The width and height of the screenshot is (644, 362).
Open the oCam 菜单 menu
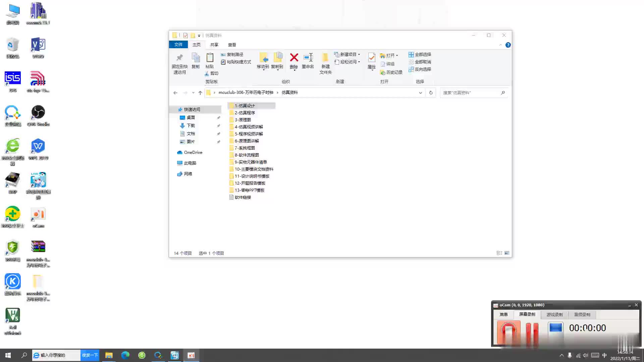(503, 314)
